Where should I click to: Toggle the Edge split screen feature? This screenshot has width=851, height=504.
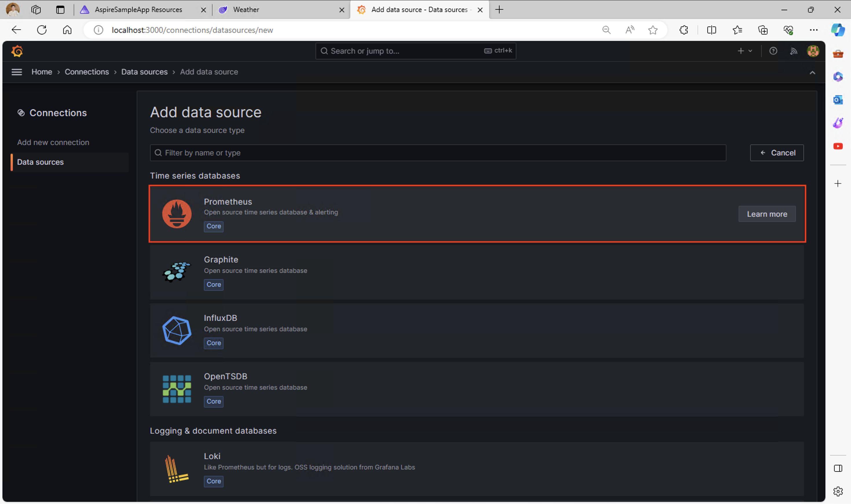pyautogui.click(x=712, y=30)
